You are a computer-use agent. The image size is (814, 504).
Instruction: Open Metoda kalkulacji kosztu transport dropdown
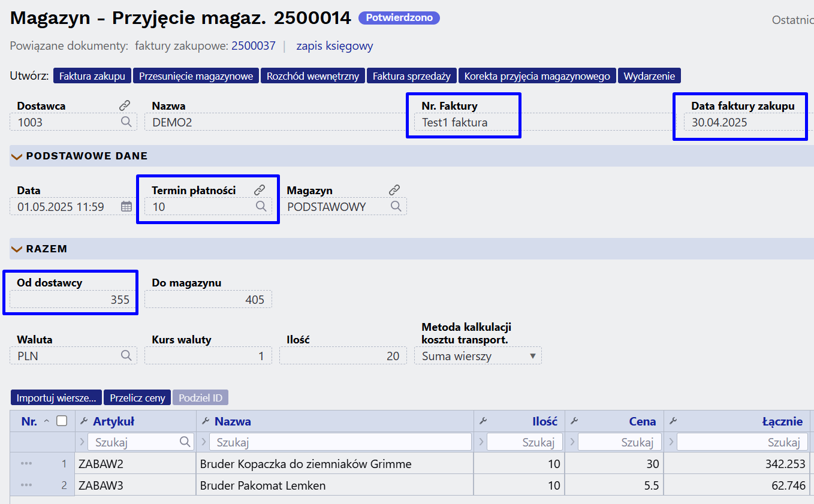coord(478,356)
